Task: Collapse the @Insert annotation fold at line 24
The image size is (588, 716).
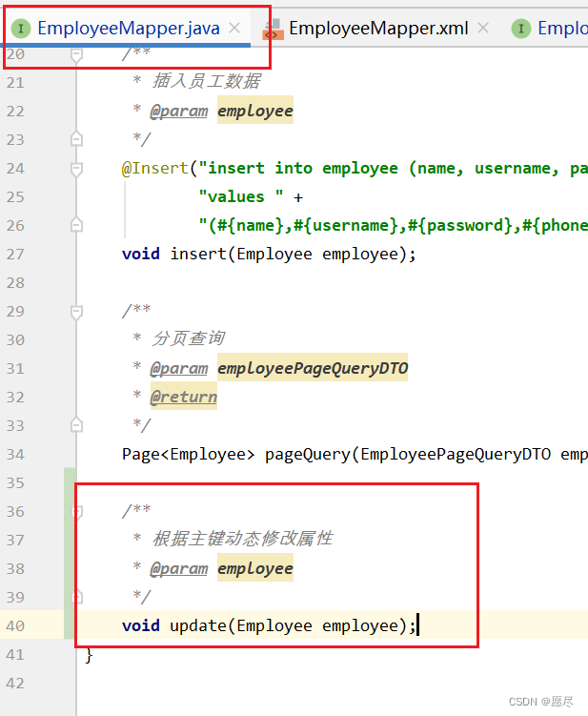Action: tap(76, 169)
